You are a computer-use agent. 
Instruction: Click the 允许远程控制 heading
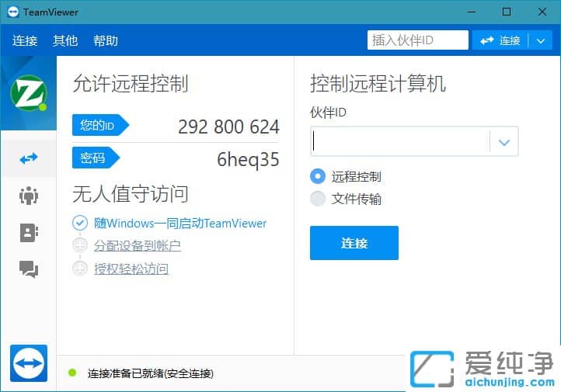pyautogui.click(x=131, y=84)
